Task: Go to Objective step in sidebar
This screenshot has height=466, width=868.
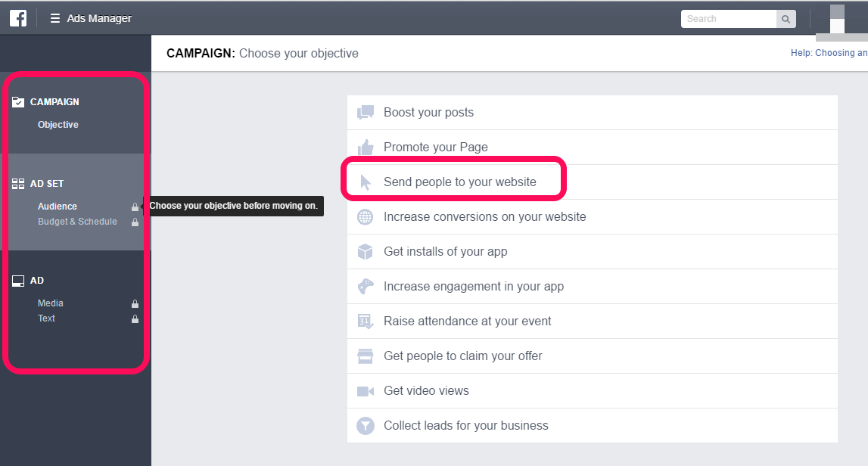Action: pos(58,125)
